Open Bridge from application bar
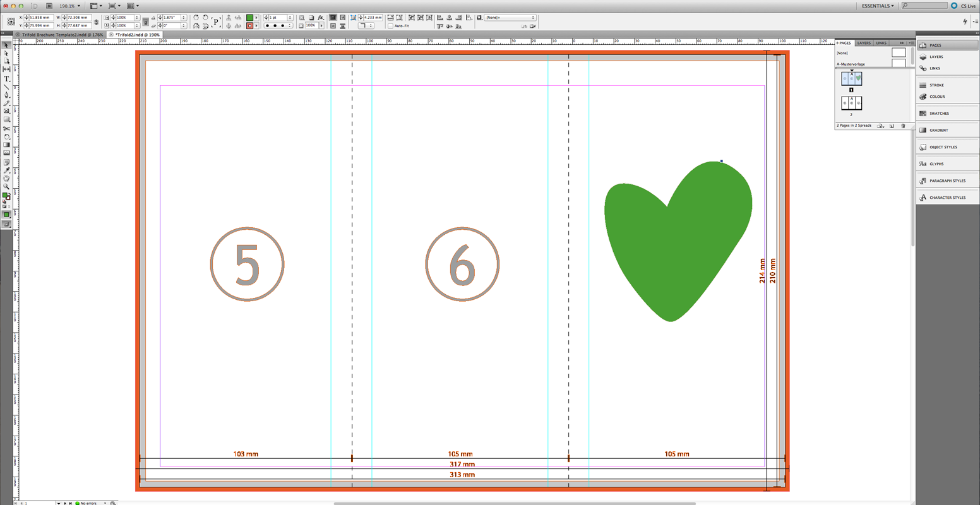 [x=49, y=6]
